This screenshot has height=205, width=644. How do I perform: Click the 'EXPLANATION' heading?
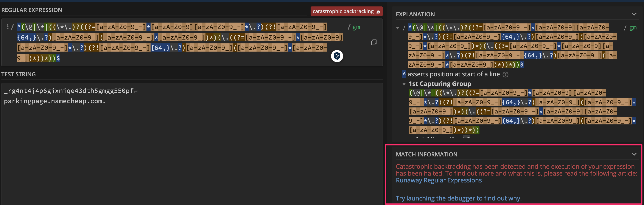click(x=415, y=14)
